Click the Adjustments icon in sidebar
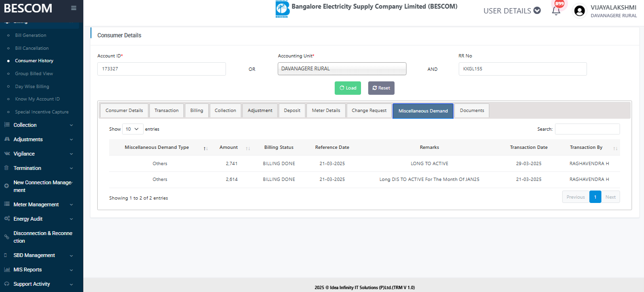644x292 pixels. coord(7,139)
